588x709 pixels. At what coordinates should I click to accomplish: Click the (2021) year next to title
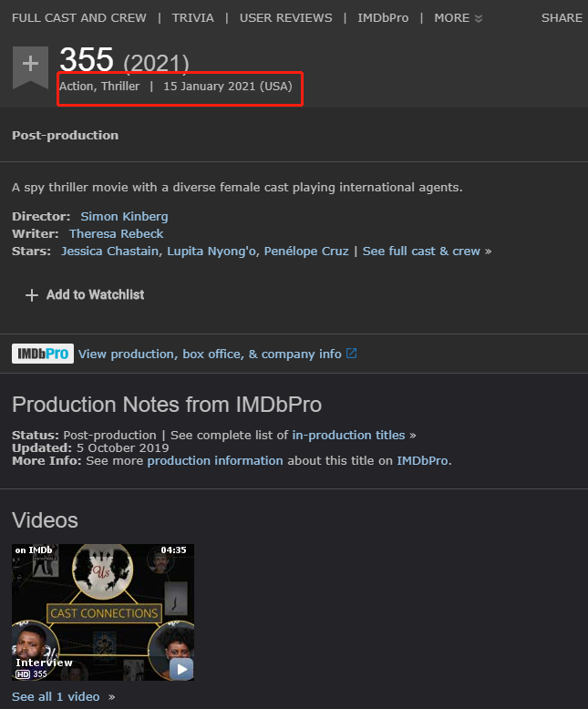pyautogui.click(x=156, y=63)
